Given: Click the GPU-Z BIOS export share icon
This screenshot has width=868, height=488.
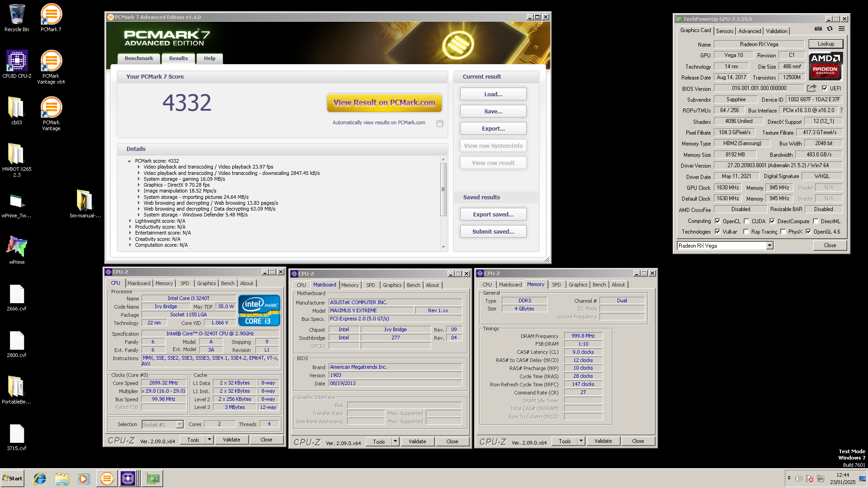Looking at the screenshot, I should 812,88.
